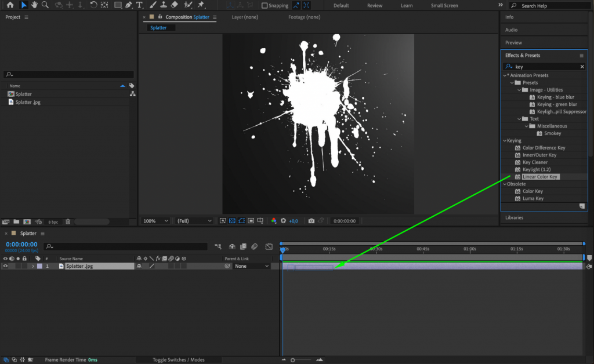Open the resolution dropdown showing Full
The width and height of the screenshot is (594, 364).
pyautogui.click(x=193, y=221)
